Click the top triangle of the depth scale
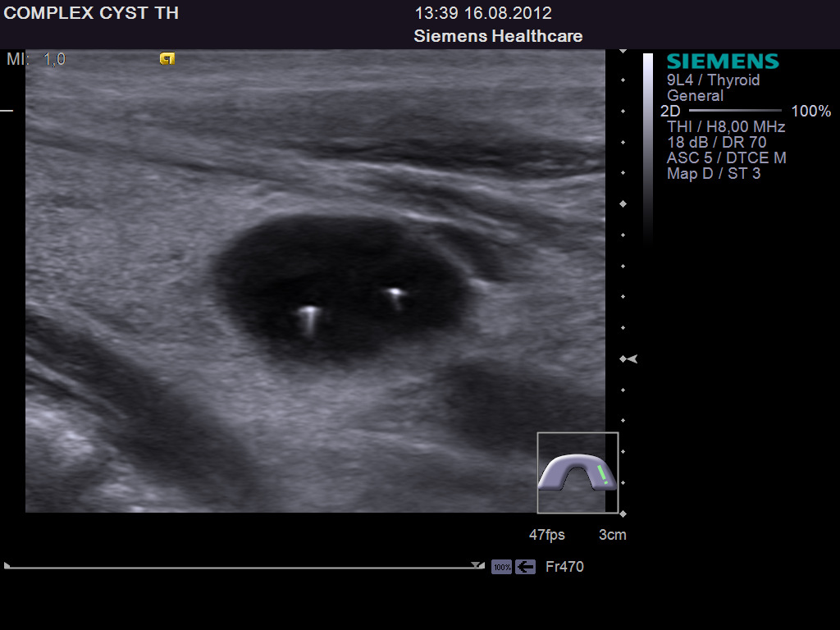This screenshot has height=630, width=840. click(623, 52)
